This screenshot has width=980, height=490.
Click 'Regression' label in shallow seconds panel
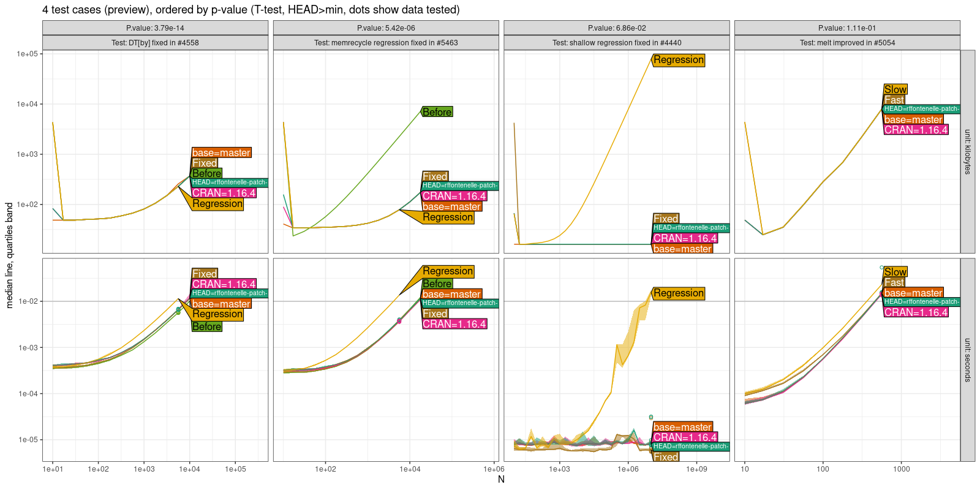tap(679, 293)
